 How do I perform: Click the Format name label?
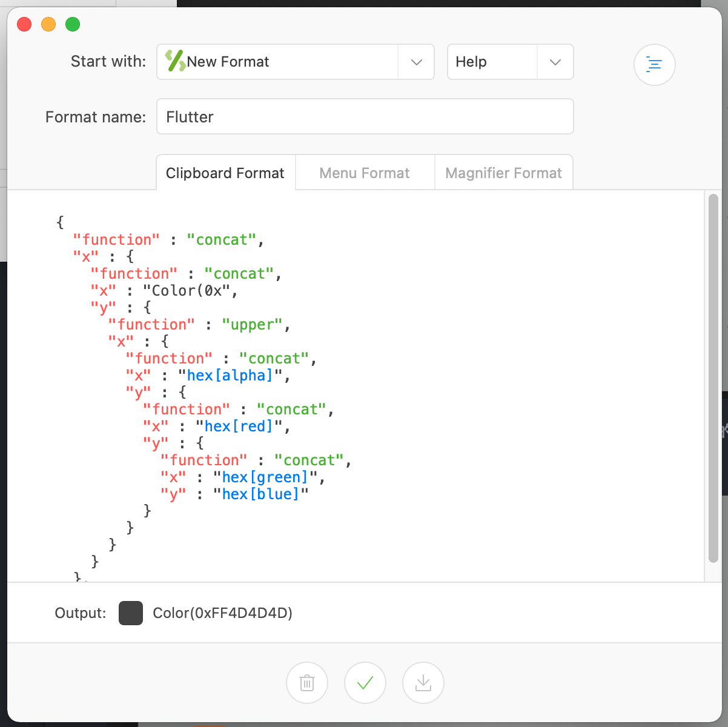point(96,117)
